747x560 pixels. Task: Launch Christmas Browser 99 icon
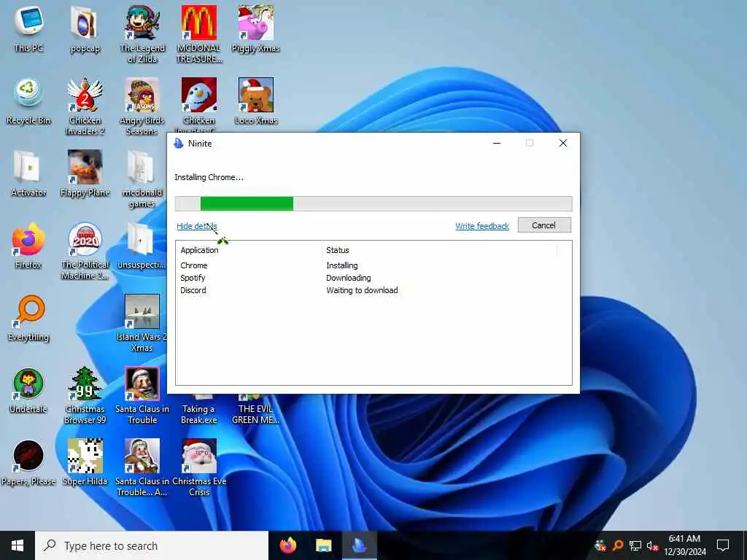click(85, 395)
